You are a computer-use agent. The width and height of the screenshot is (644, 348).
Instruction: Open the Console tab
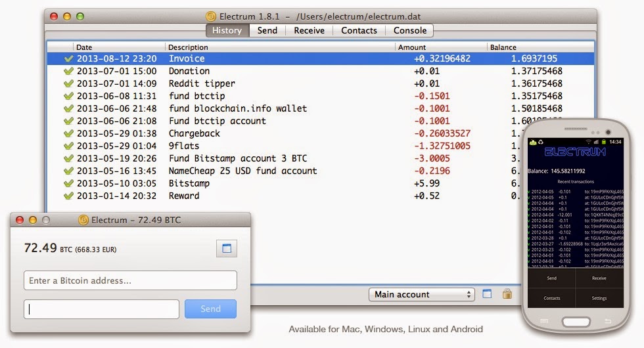tap(410, 30)
